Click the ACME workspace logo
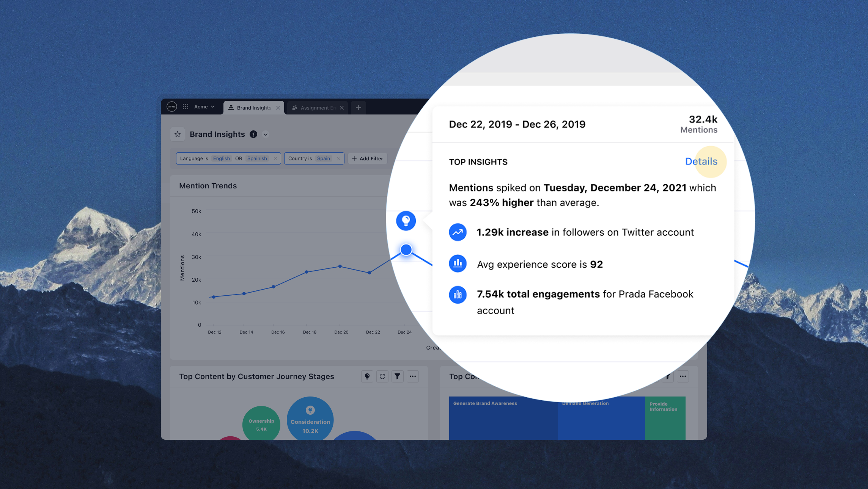This screenshot has width=868, height=489. click(x=171, y=107)
